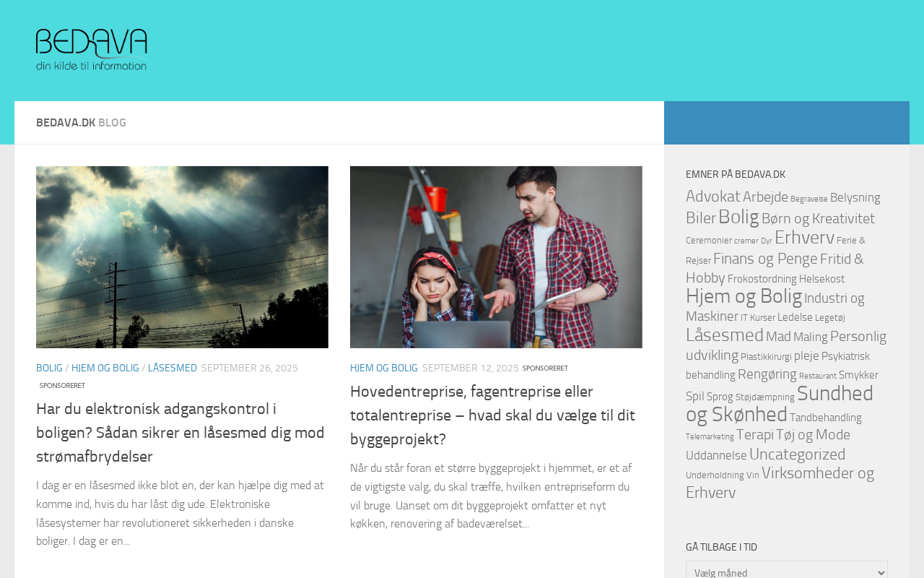Viewport: 924px width, 578px height.
Task: Select the Tøj og Mode tag
Action: (813, 435)
